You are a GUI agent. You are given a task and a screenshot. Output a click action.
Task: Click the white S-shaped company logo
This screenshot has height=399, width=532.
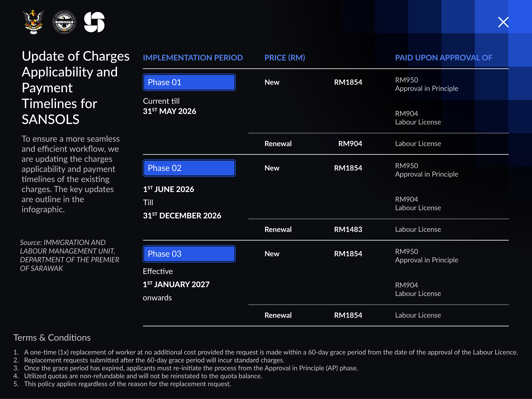tap(95, 22)
